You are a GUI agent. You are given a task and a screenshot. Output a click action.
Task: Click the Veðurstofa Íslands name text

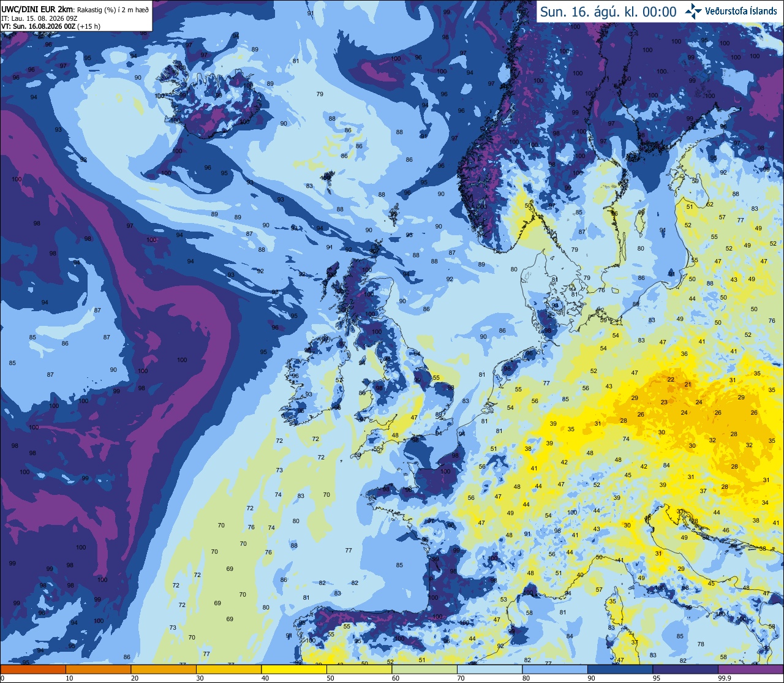tap(741, 11)
